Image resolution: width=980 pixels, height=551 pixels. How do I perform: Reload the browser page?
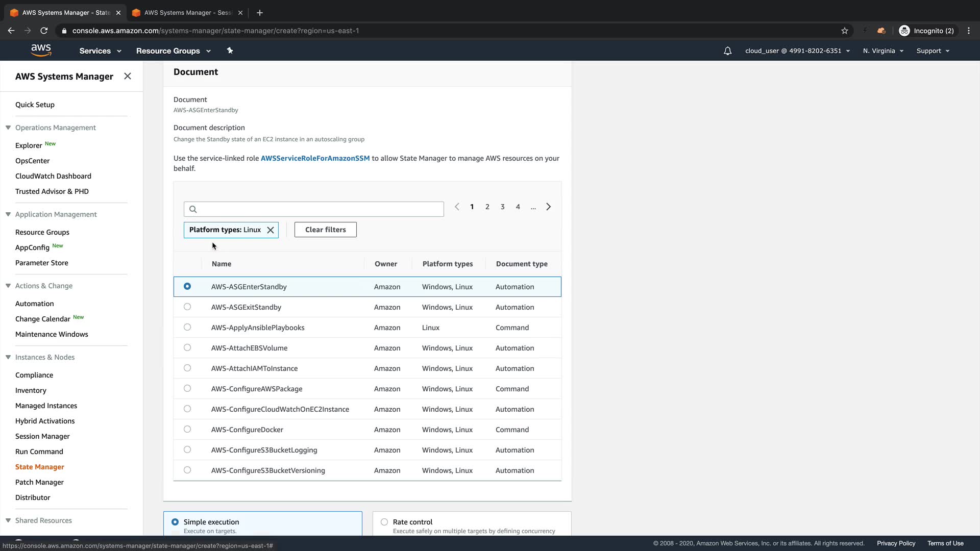(x=44, y=31)
